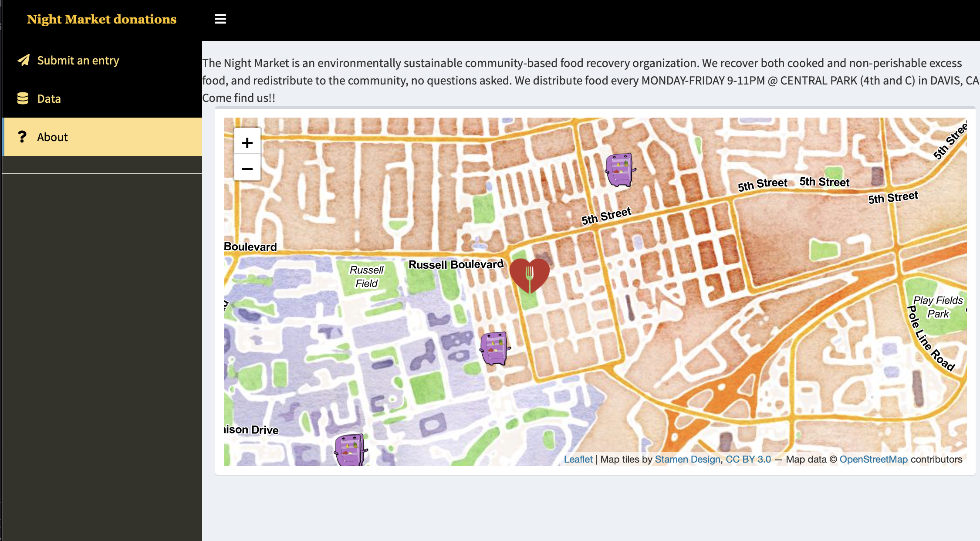Screen dimensions: 980x541
Task: Open the Leaflet attribution link
Action: point(578,459)
